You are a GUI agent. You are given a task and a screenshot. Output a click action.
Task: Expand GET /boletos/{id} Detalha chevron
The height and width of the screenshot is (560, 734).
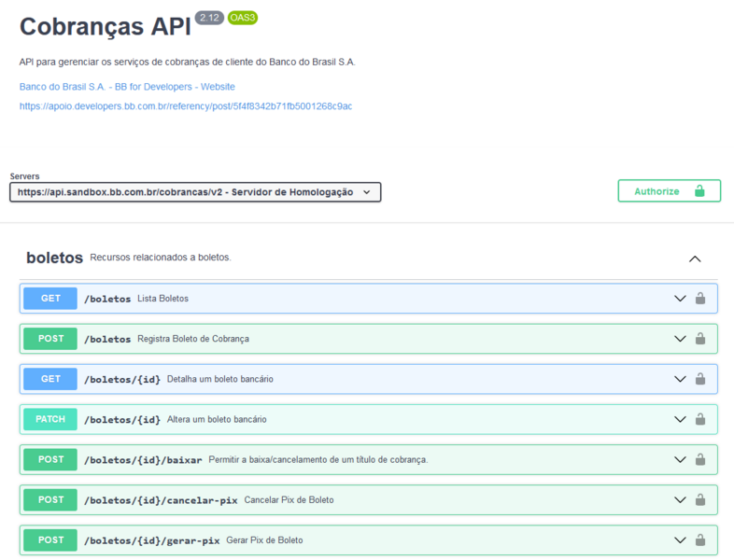click(680, 379)
